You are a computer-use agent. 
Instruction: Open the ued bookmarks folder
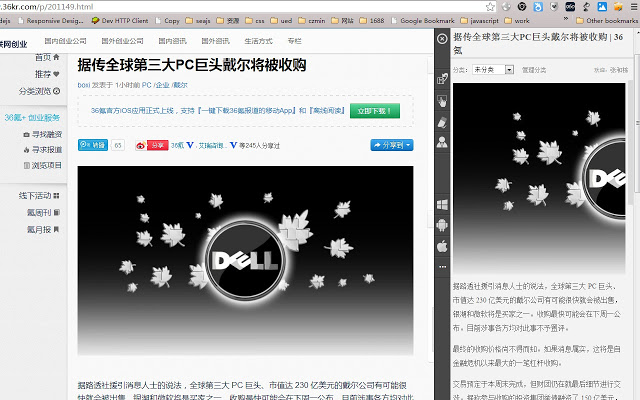tap(281, 20)
